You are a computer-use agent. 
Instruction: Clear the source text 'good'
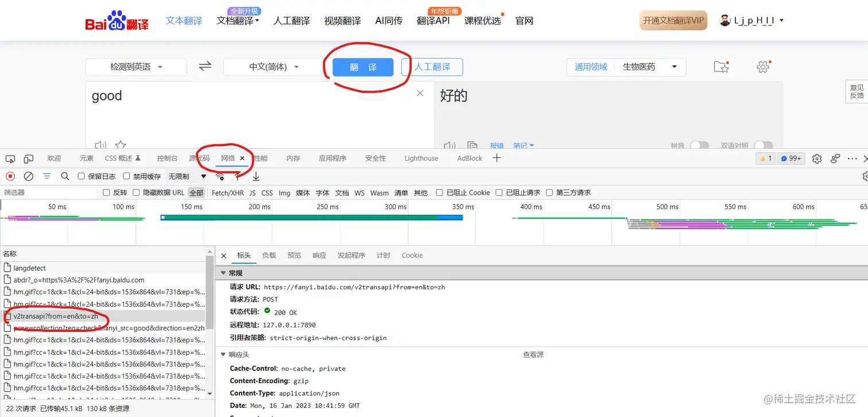tap(420, 93)
